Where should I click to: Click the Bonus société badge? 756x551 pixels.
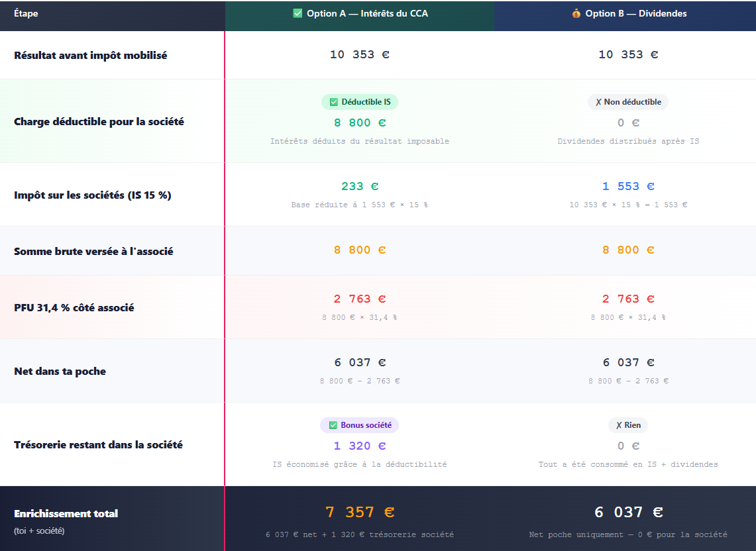click(360, 425)
